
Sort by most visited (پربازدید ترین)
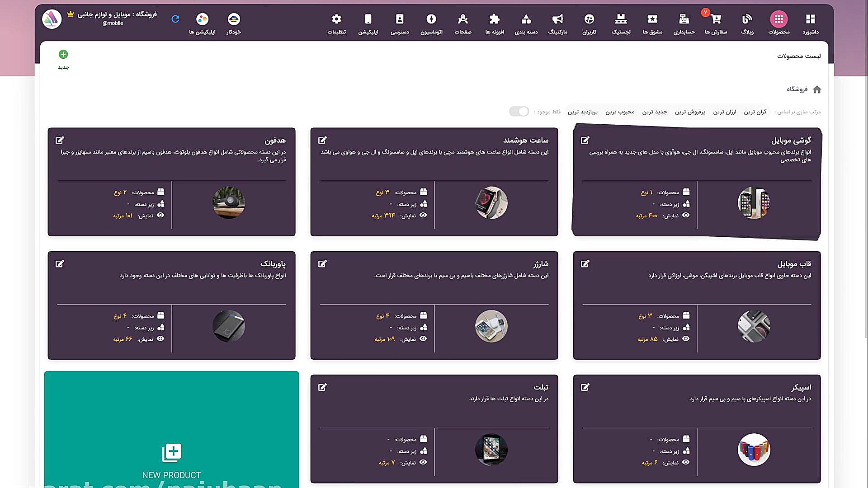click(582, 112)
